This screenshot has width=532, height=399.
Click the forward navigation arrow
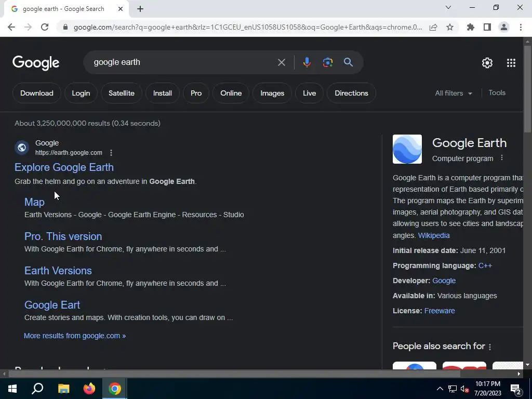[x=28, y=27]
